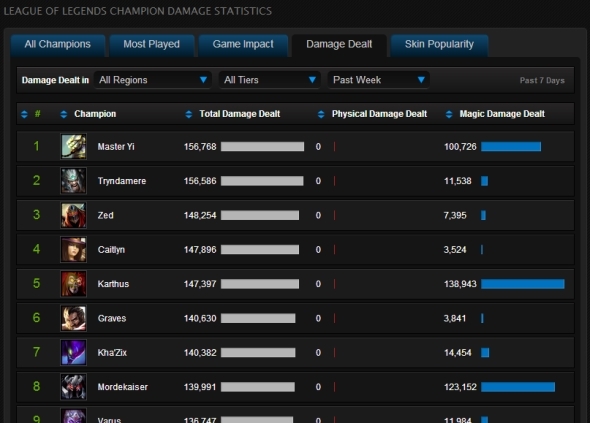590x423 pixels.
Task: Click the 138,943 magic damage value
Action: pos(460,284)
